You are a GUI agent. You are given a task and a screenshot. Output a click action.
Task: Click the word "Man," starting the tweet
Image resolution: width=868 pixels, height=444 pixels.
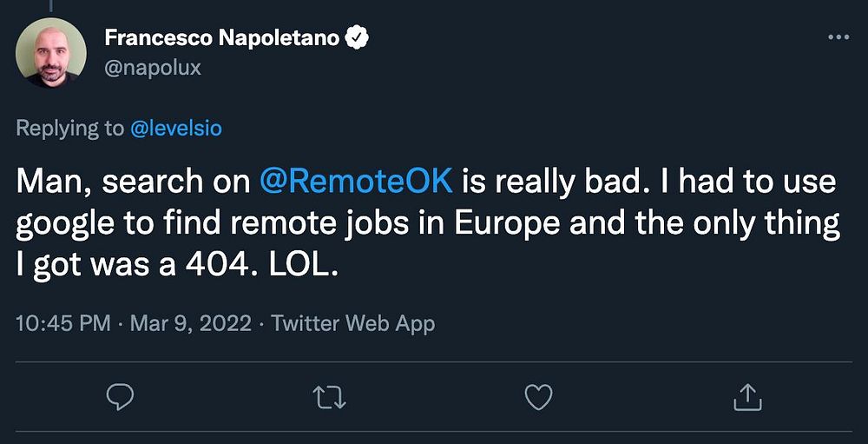click(49, 182)
